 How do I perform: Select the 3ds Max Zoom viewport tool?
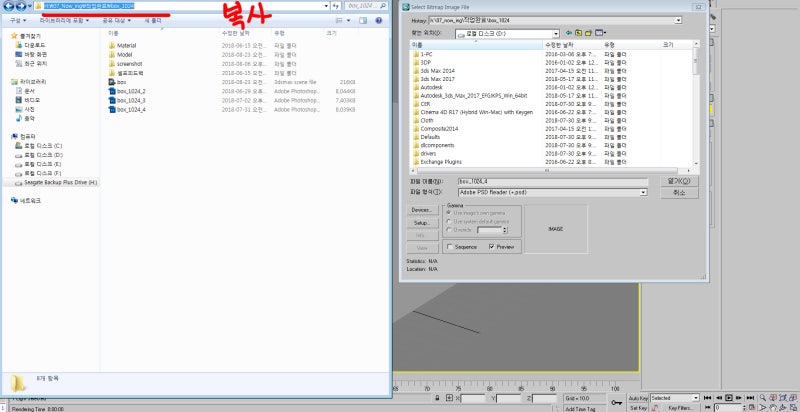tap(763, 398)
